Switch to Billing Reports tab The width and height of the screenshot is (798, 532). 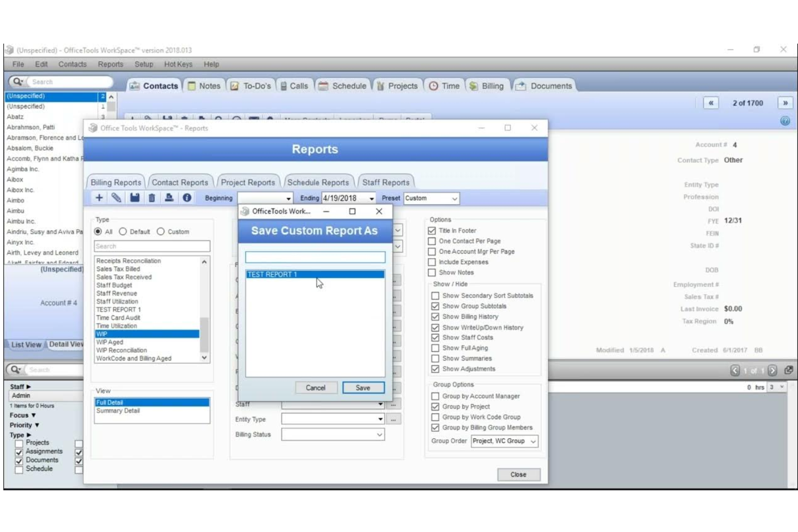(116, 182)
